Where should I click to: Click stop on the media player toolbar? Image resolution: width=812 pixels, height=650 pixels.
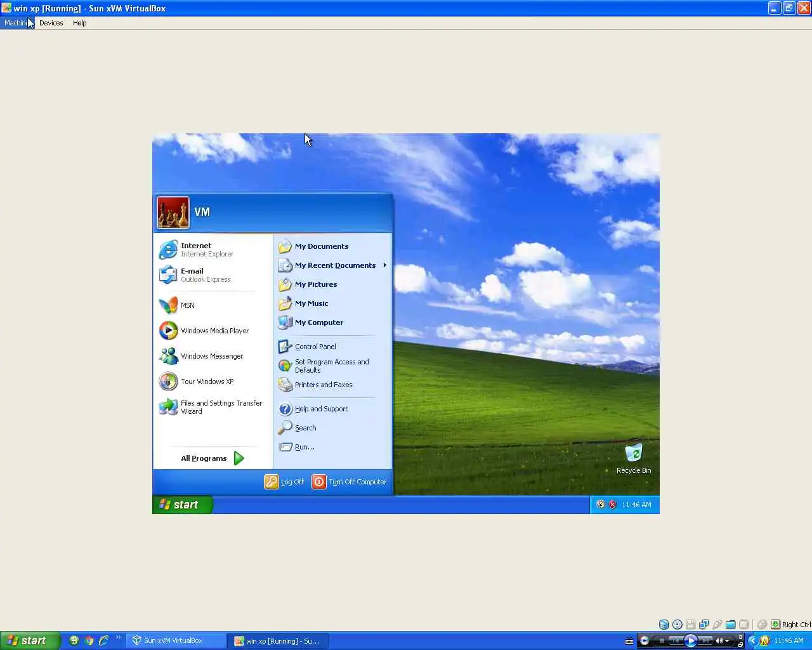tap(662, 640)
